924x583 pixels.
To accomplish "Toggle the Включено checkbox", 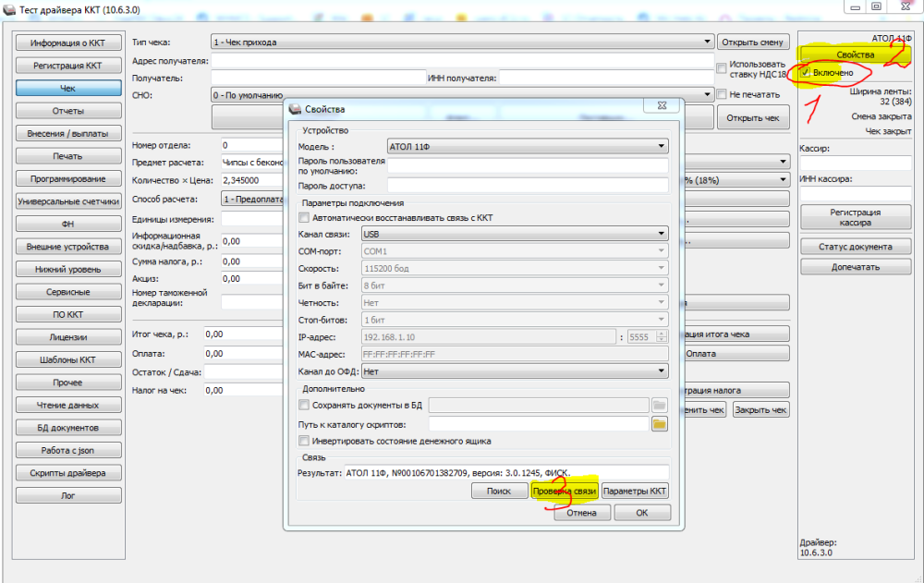I will (x=806, y=72).
